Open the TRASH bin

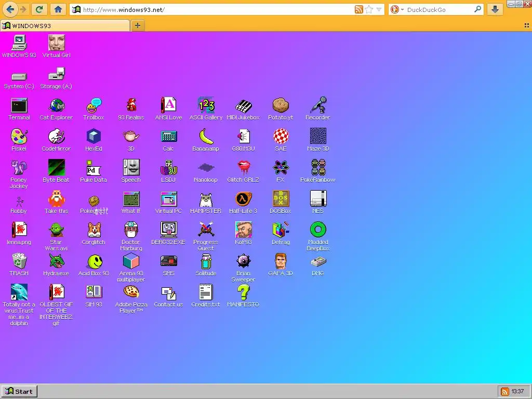coord(19,264)
